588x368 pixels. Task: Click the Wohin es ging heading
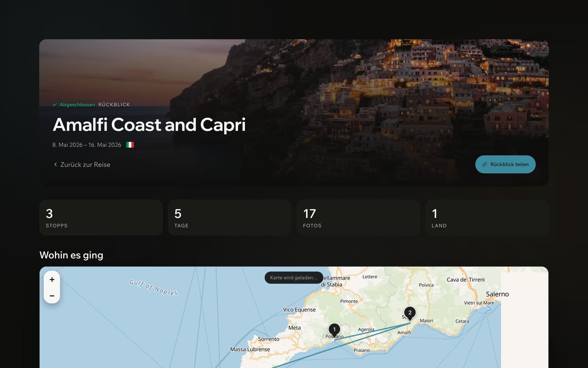[x=71, y=255]
